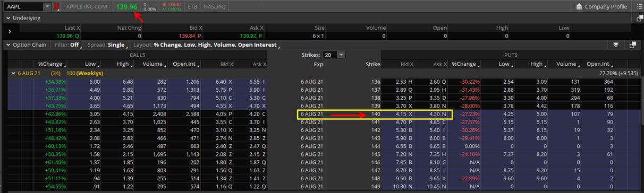Click the underlying Ask value 139.92
644x193 pixels.
pyautogui.click(x=248, y=36)
